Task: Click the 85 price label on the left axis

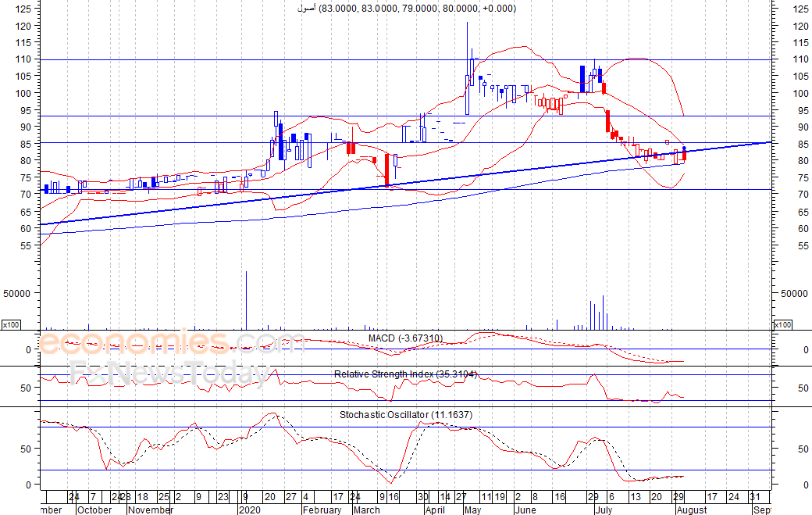Action: [x=26, y=144]
